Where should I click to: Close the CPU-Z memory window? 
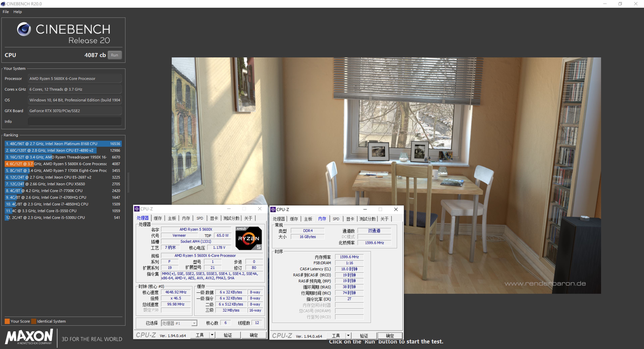point(396,209)
